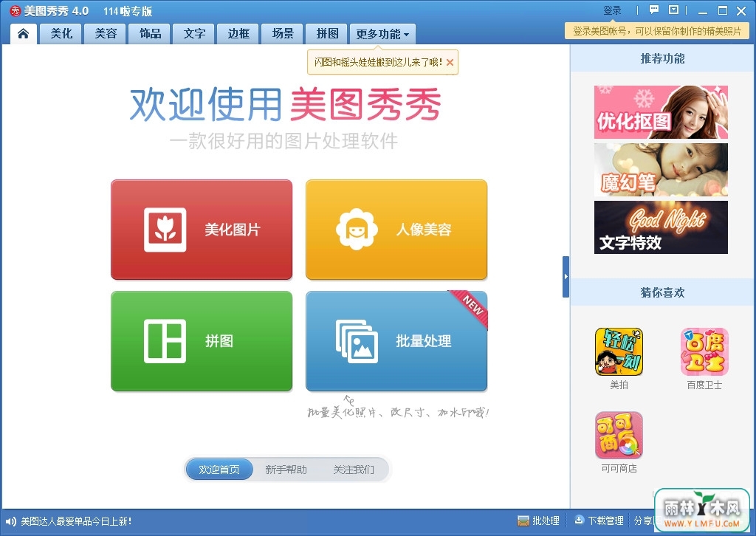Screen dimensions: 756x536
Task: Click the flower face icon
Action: [x=357, y=230]
